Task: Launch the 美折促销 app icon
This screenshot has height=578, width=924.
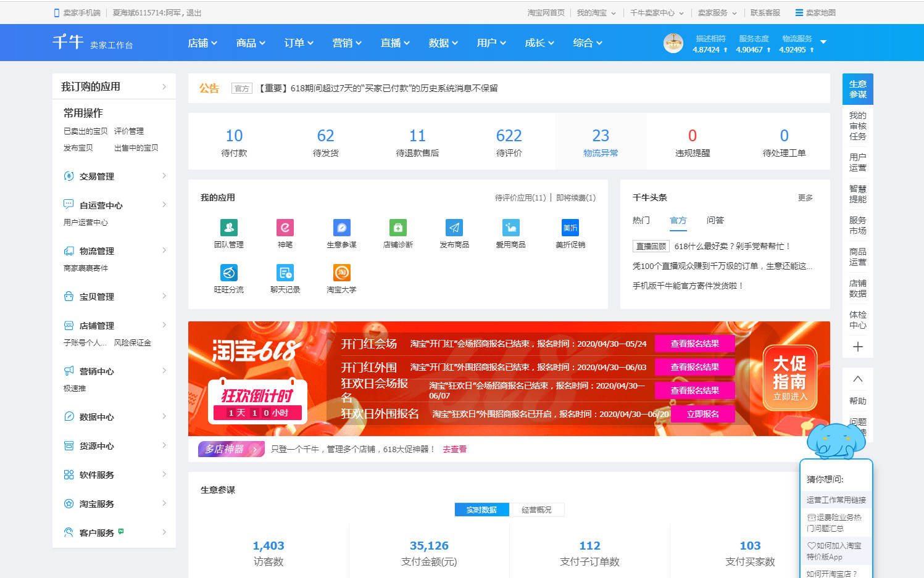Action: 570,228
